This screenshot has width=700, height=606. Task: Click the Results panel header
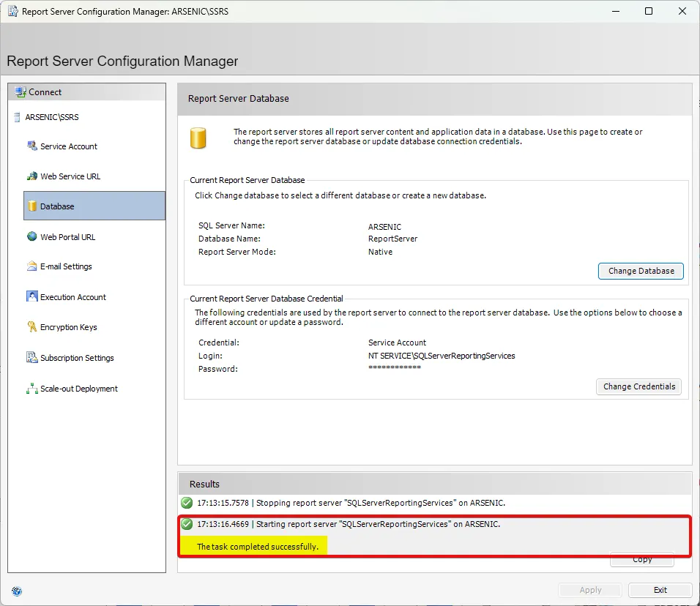pos(435,485)
